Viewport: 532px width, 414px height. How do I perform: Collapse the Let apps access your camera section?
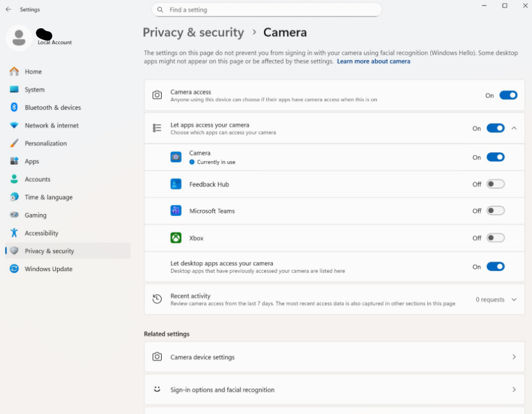514,128
